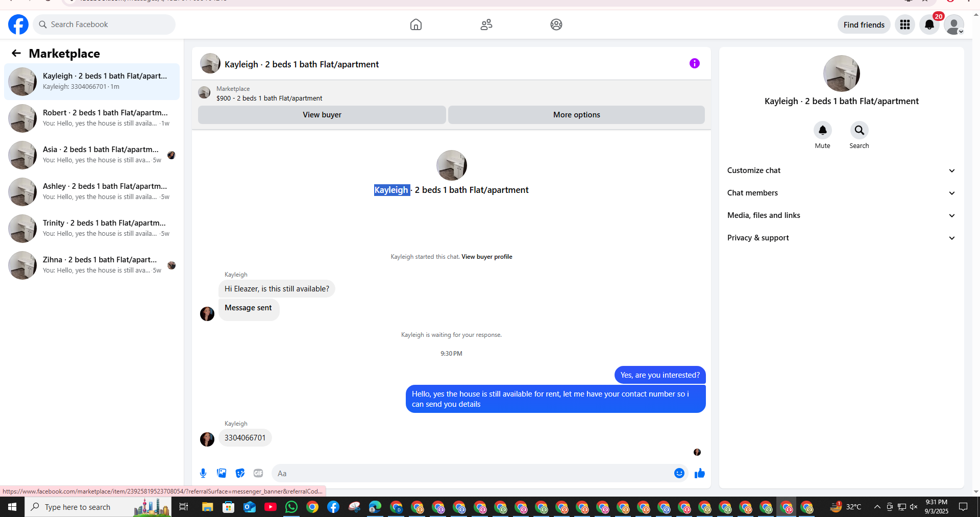Open the $900 Marketplace listing banner

[451, 93]
